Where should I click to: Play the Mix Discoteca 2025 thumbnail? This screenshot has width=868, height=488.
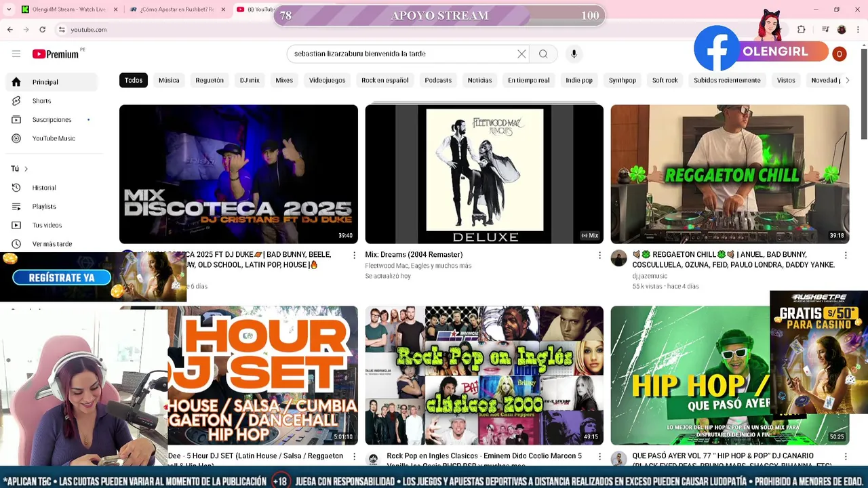(239, 174)
